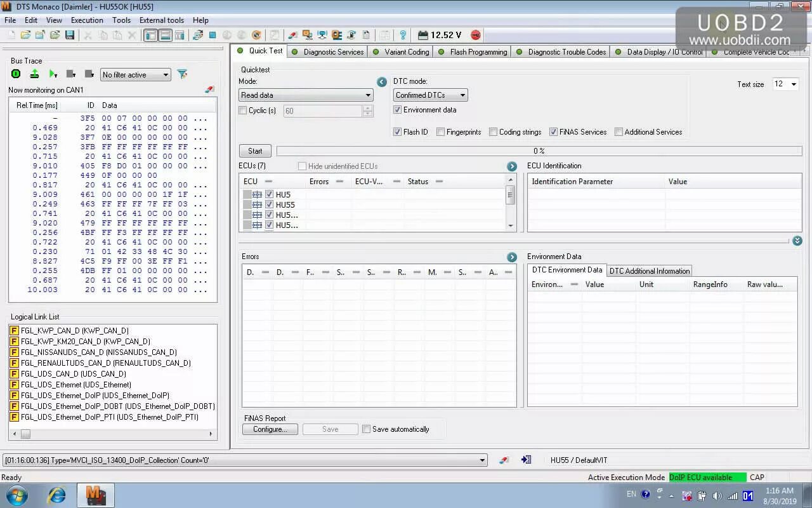
Task: Open the Mode dropdown showing Read data
Action: [x=306, y=95]
